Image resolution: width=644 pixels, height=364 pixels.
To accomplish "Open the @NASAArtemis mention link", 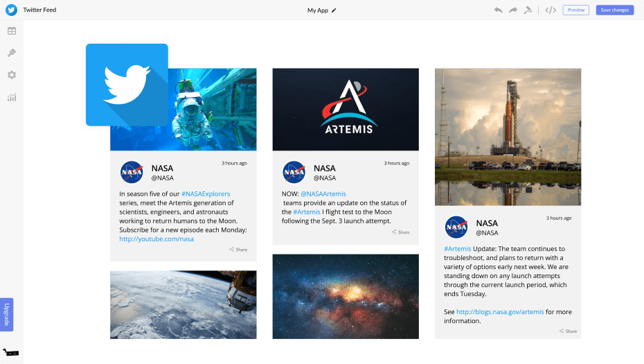I will click(x=323, y=193).
